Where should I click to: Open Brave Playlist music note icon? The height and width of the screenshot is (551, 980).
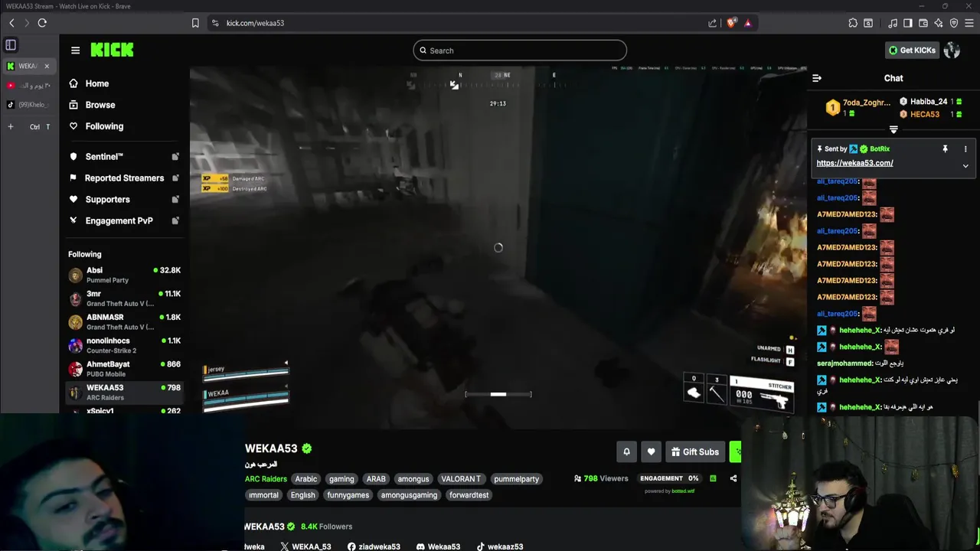click(x=893, y=23)
